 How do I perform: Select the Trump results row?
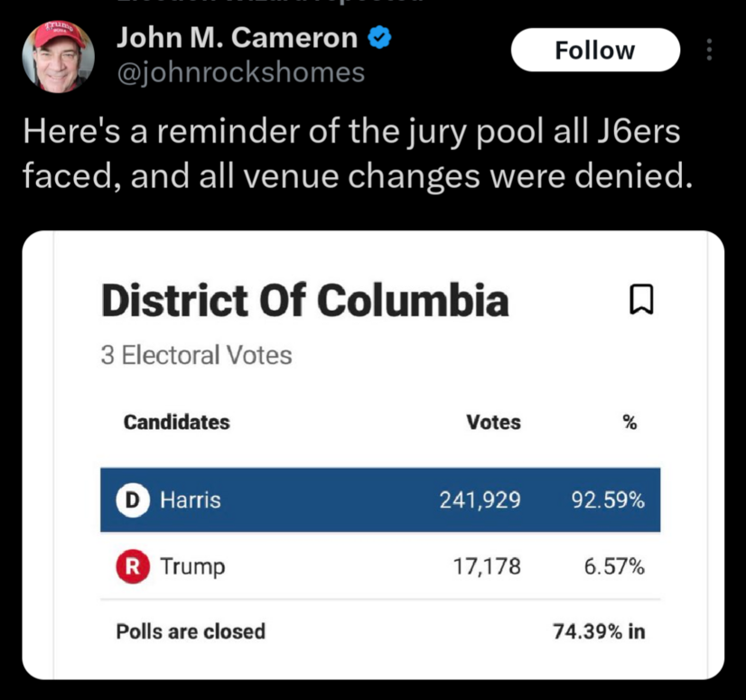(x=379, y=566)
